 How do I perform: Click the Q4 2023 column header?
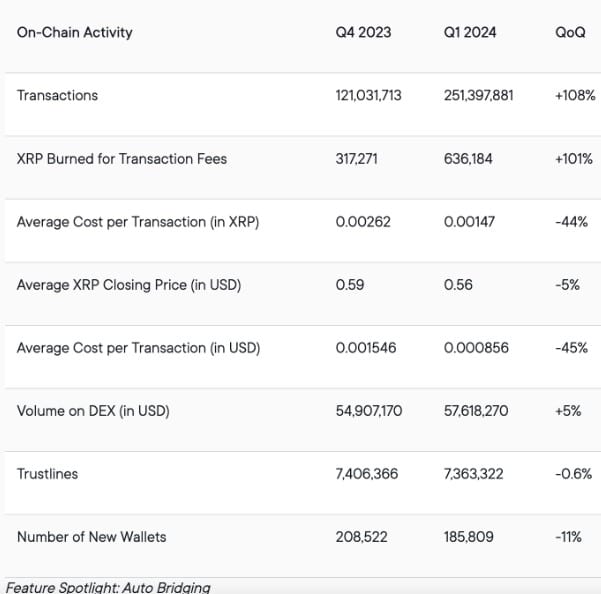363,32
